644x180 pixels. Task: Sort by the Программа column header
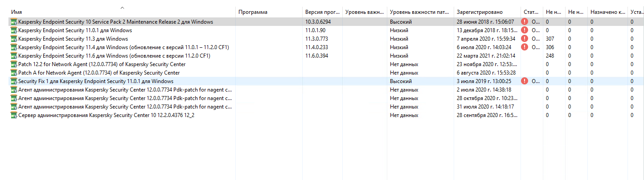pyautogui.click(x=269, y=12)
